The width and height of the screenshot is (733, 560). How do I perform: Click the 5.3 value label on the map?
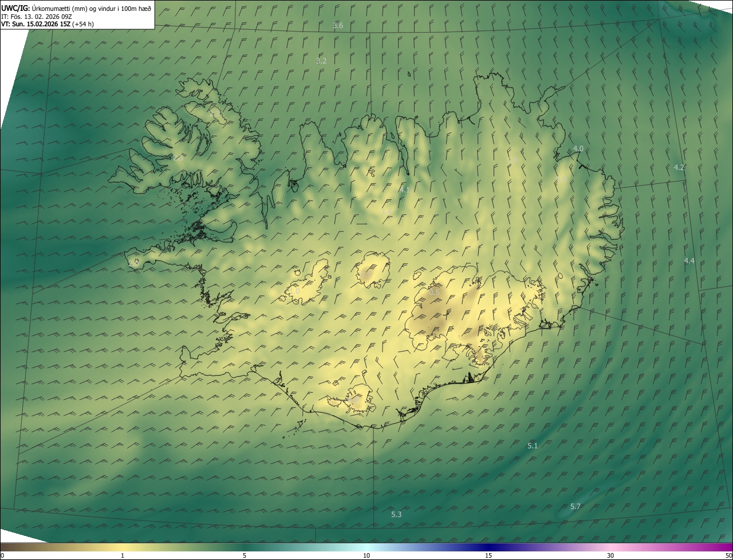tap(396, 515)
